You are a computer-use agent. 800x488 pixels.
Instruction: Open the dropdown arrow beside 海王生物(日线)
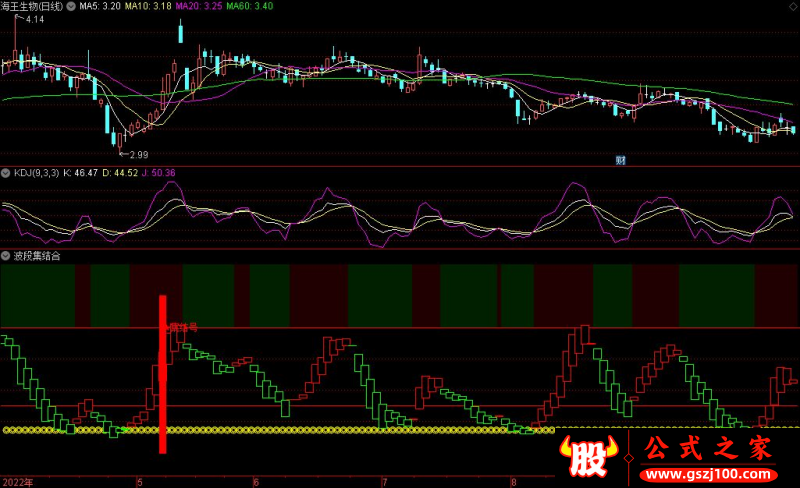[x=71, y=7]
